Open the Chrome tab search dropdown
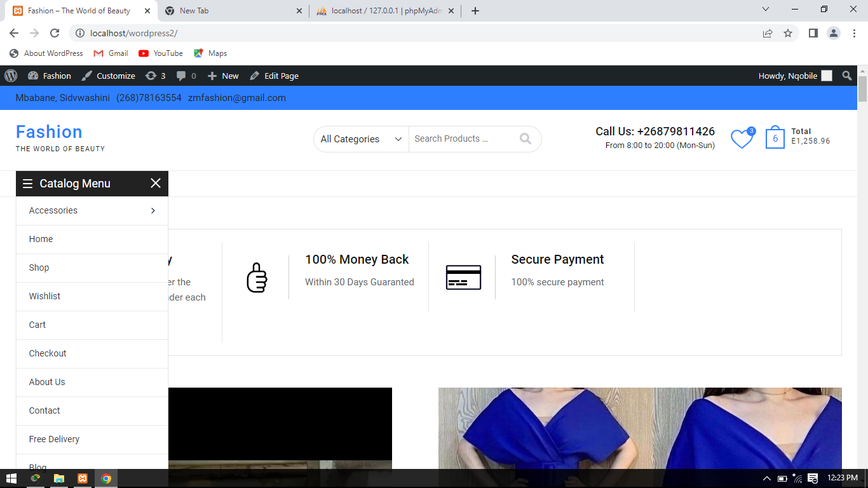This screenshot has width=868, height=488. tap(766, 10)
